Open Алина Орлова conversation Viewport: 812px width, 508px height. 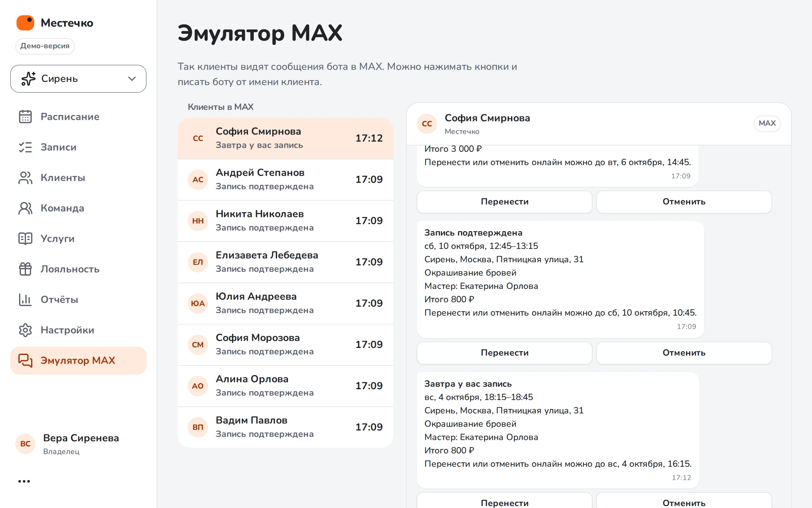[285, 386]
